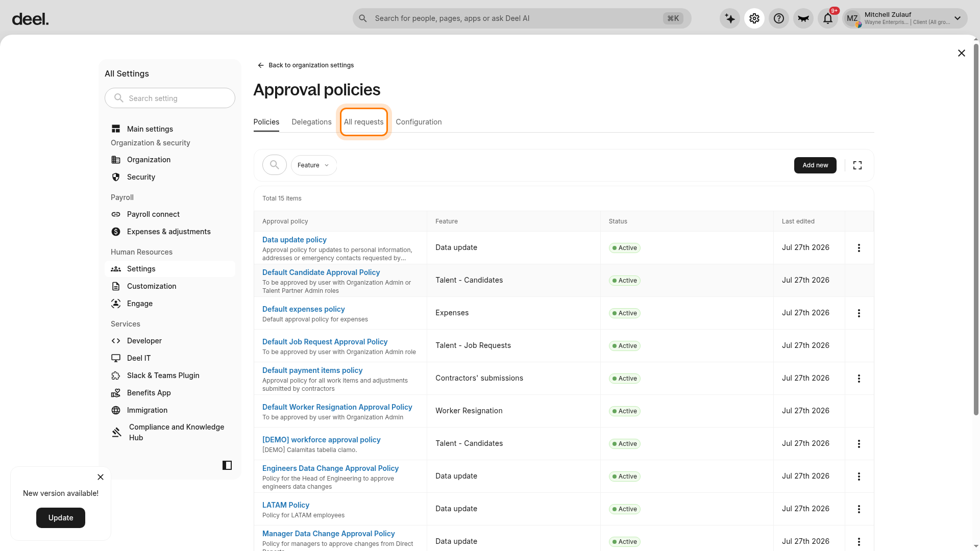Open Engineers Data Change Approval Policy
The image size is (980, 551).
coord(331,468)
